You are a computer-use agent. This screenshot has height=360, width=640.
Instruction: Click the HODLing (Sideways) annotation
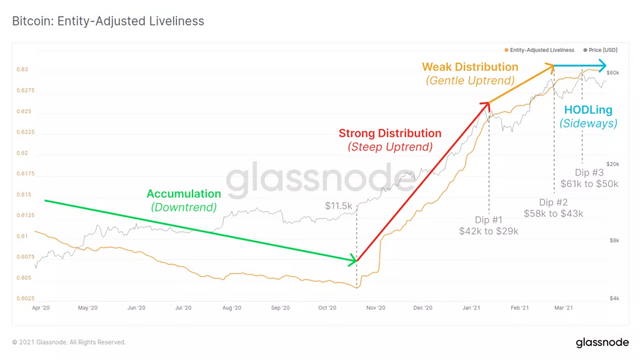(588, 116)
